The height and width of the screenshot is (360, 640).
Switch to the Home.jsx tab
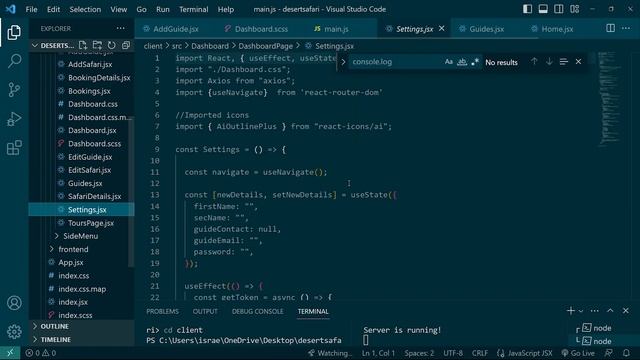tap(557, 29)
